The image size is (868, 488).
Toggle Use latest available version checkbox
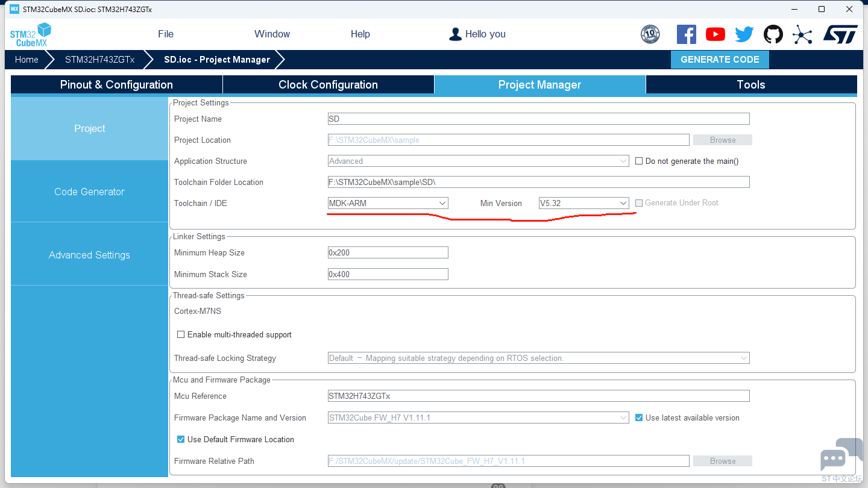point(640,418)
